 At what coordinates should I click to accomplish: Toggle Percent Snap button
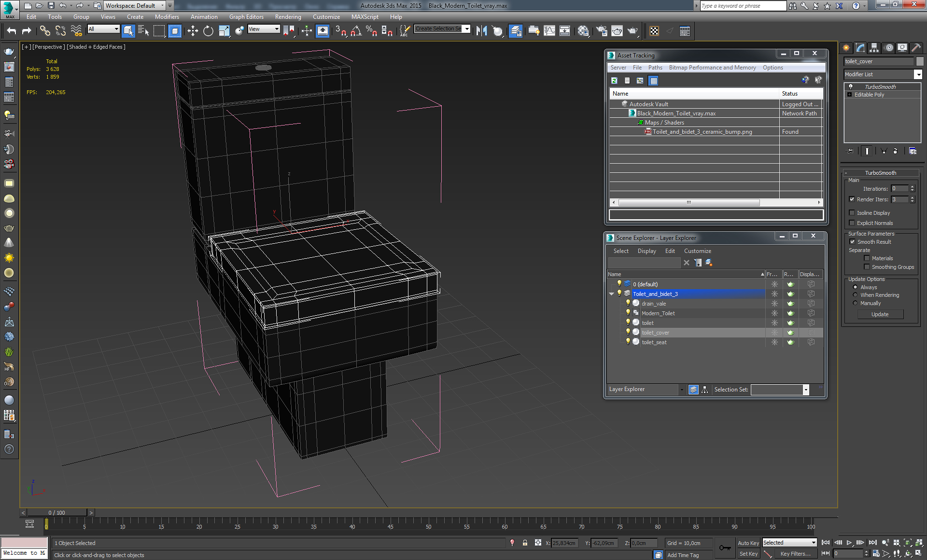coord(371,31)
